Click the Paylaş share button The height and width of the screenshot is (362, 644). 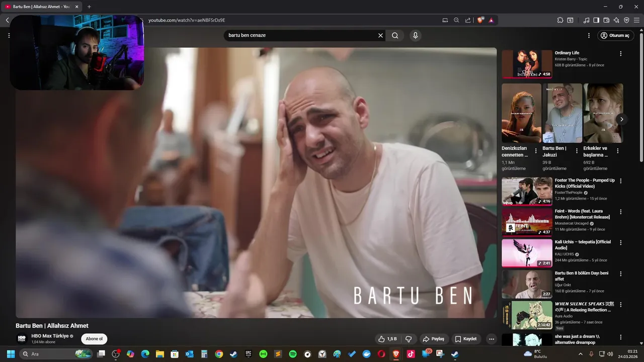click(434, 339)
